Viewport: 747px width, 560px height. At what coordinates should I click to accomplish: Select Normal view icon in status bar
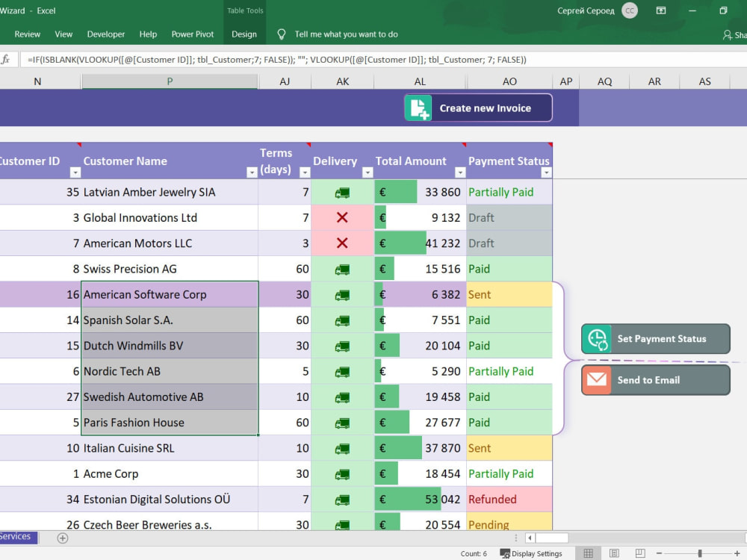[589, 553]
